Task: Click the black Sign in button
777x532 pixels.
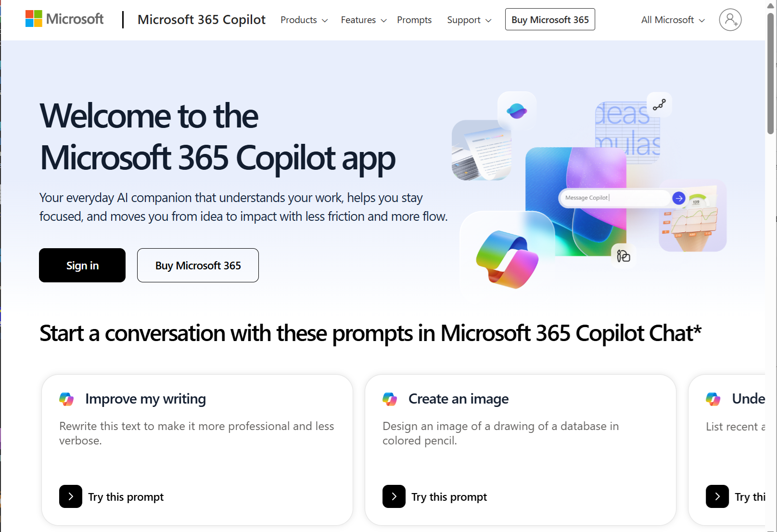Action: 82,266
